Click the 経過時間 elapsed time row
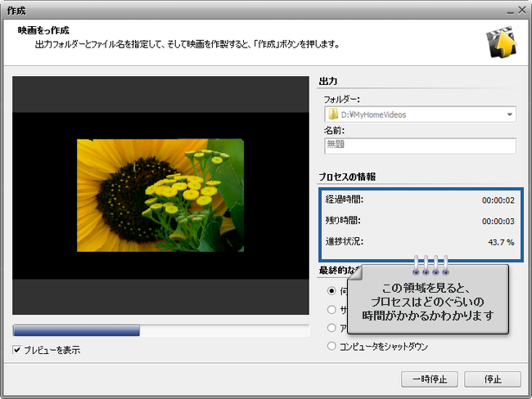Viewport: 532px width, 399px height. tap(418, 198)
